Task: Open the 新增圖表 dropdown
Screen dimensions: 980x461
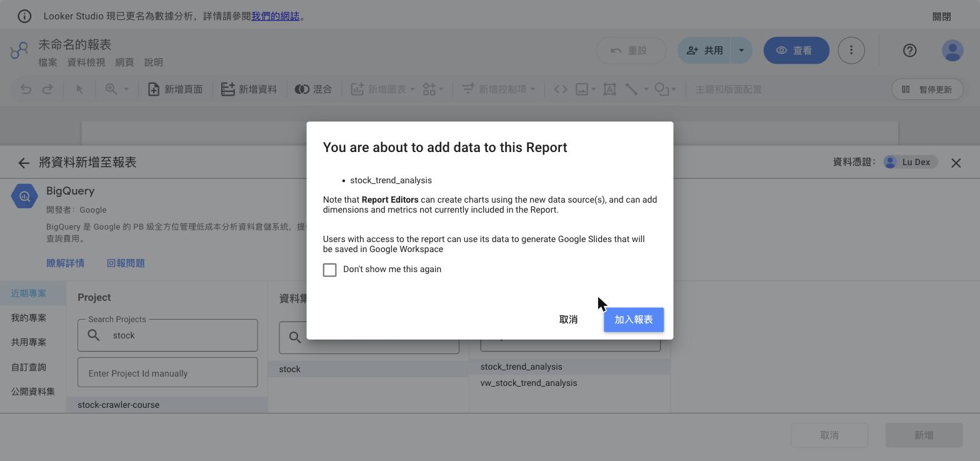Action: click(x=382, y=89)
